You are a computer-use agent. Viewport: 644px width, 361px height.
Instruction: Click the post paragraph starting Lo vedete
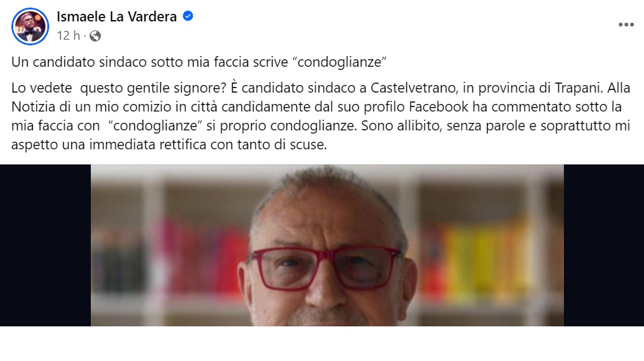click(x=321, y=116)
